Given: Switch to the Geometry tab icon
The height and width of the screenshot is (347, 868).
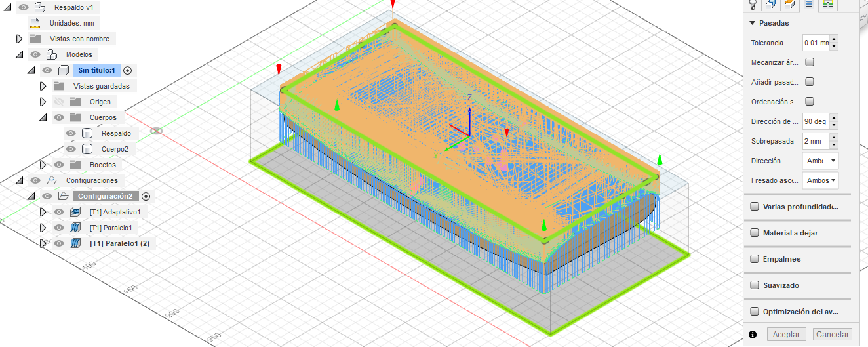Looking at the screenshot, I should point(771,5).
